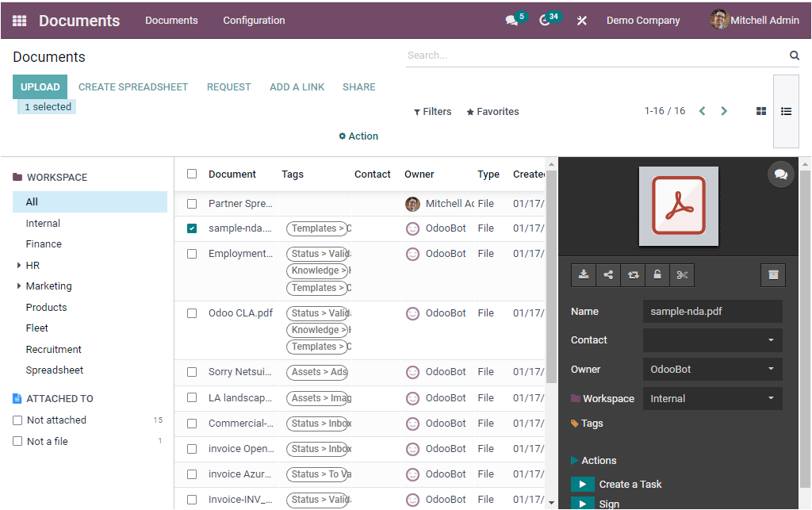The image size is (812, 510).
Task: Click Create Spreadsheet button
Action: point(133,87)
